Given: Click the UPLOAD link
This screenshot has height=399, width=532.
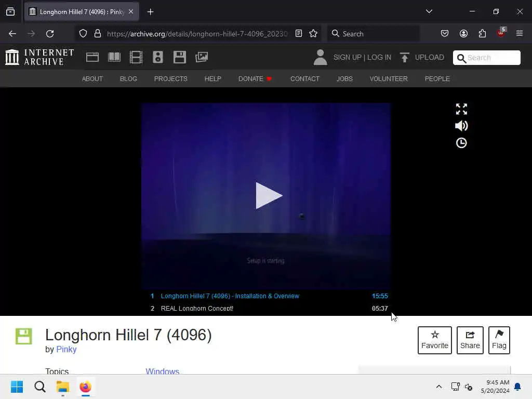Looking at the screenshot, I should point(429,57).
